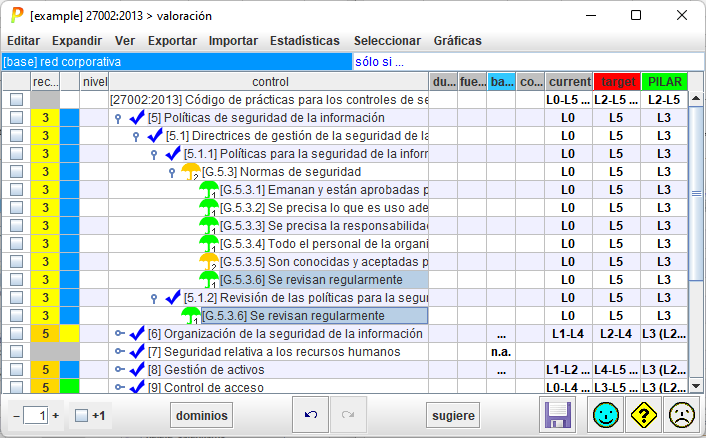
Task: Click blue checkmark icon of row [5.1]
Action: point(155,135)
